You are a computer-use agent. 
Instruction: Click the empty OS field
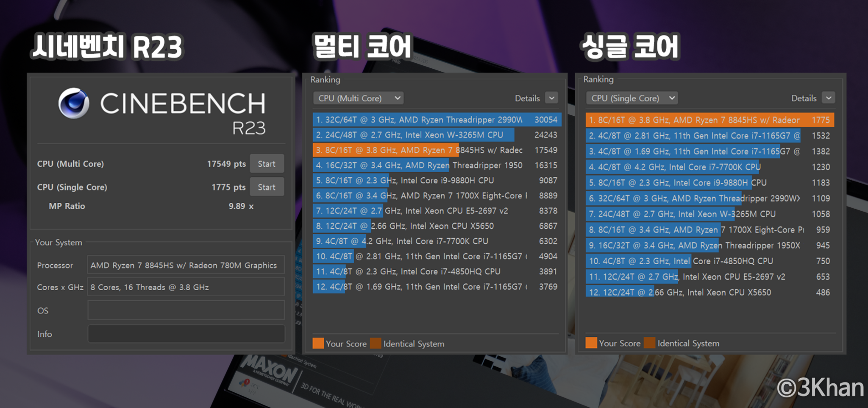point(186,310)
